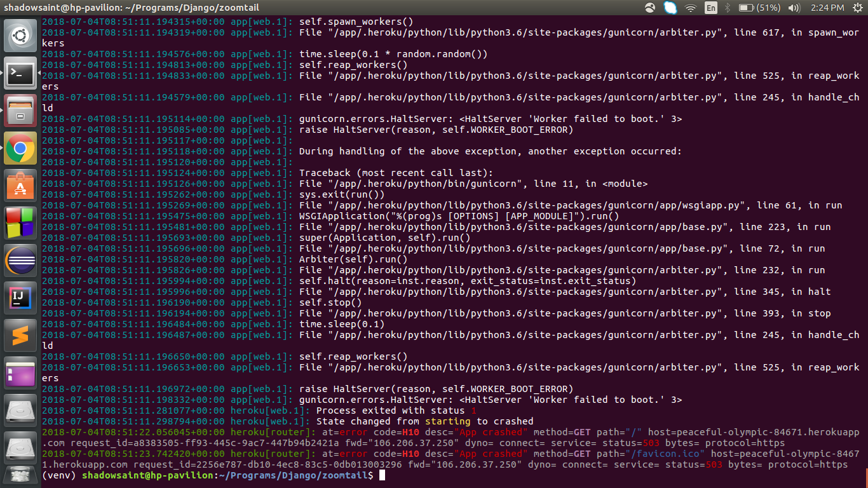
Task: Click the gunicorn path with 'line 11, in <module>'
Action: (x=473, y=184)
